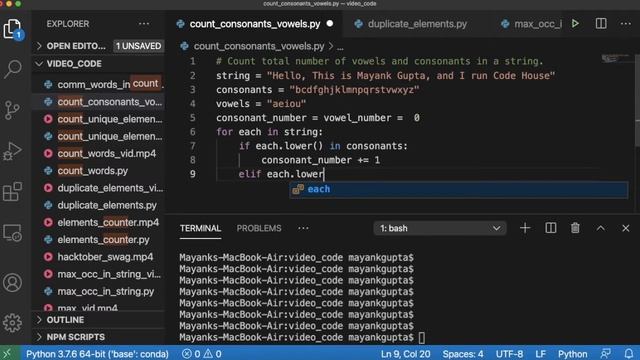Select Python language mode in status bar
Viewport: 640px width, 360px height.
pyautogui.click(x=573, y=353)
